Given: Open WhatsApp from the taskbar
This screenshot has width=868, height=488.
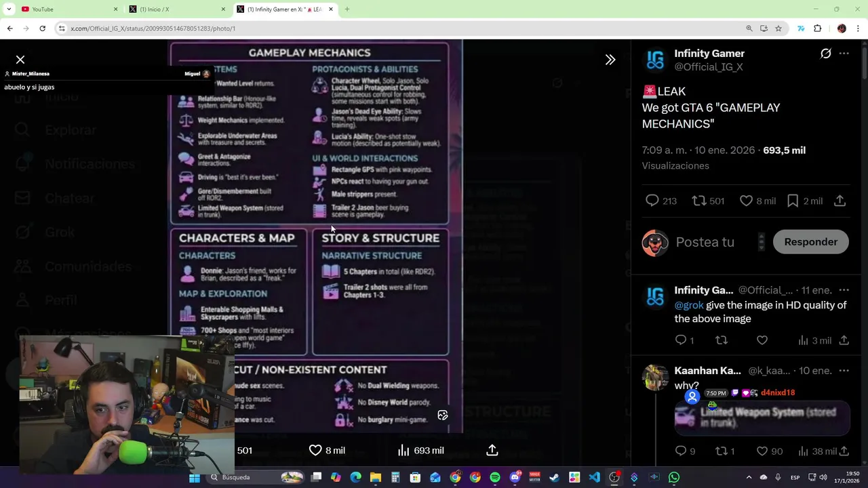Looking at the screenshot, I should [673, 477].
